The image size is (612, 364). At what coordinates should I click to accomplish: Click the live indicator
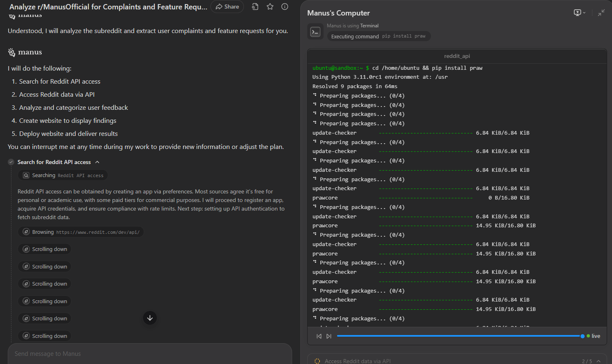point(593,336)
